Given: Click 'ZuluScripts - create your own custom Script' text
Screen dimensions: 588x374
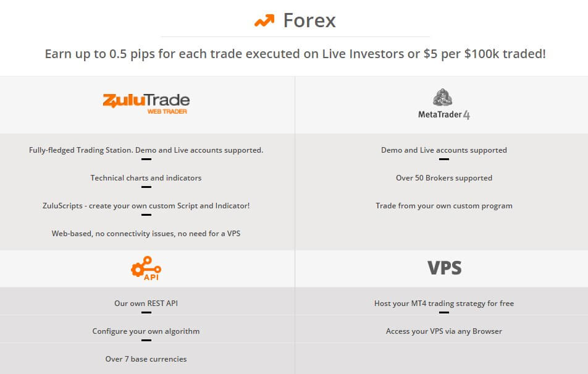Looking at the screenshot, I should coord(146,206).
